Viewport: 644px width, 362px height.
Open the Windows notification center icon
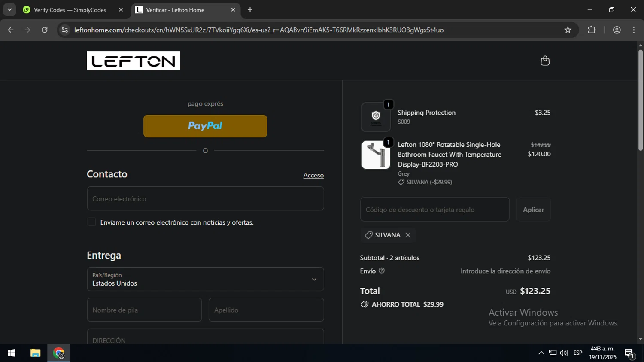629,353
